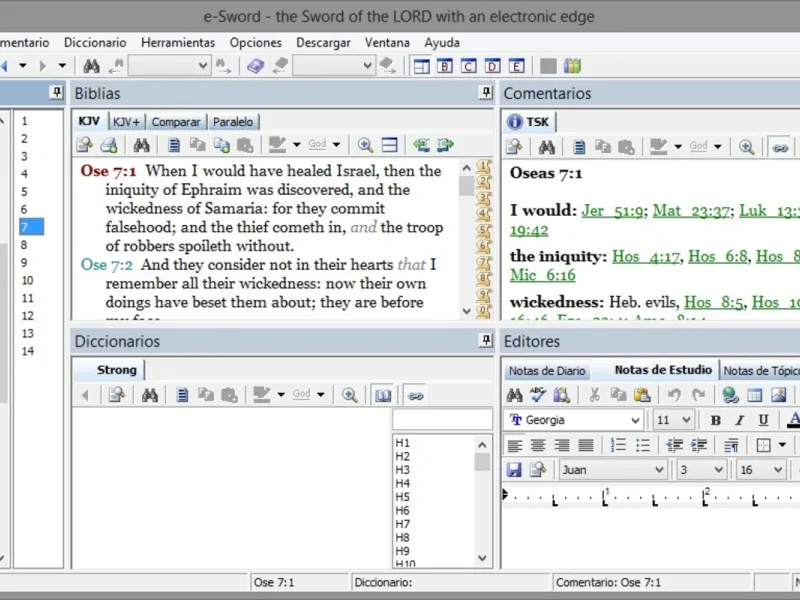Screen dimensions: 800x600
Task: Open the highlighter dropdown in Biblias toolbar
Action: coord(297,145)
